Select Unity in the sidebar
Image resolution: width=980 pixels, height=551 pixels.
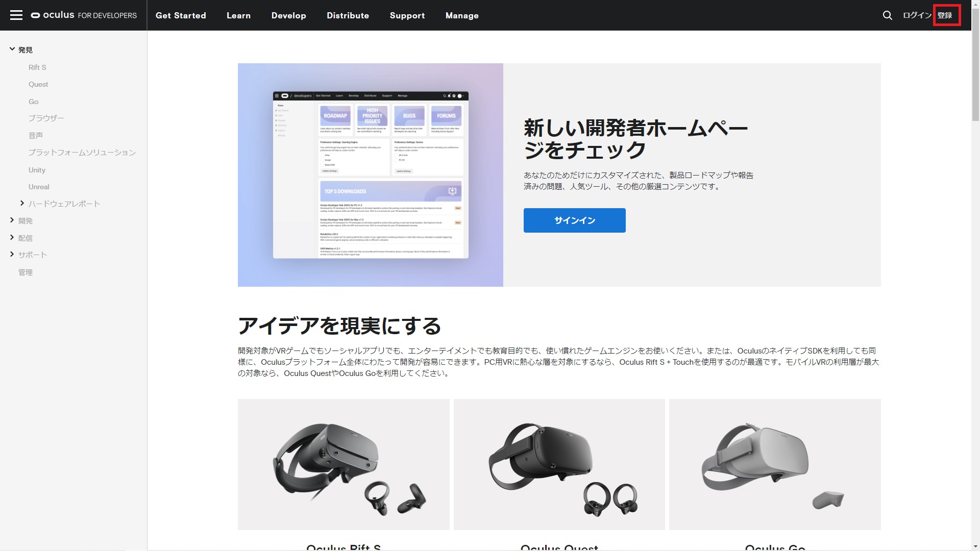click(x=37, y=169)
